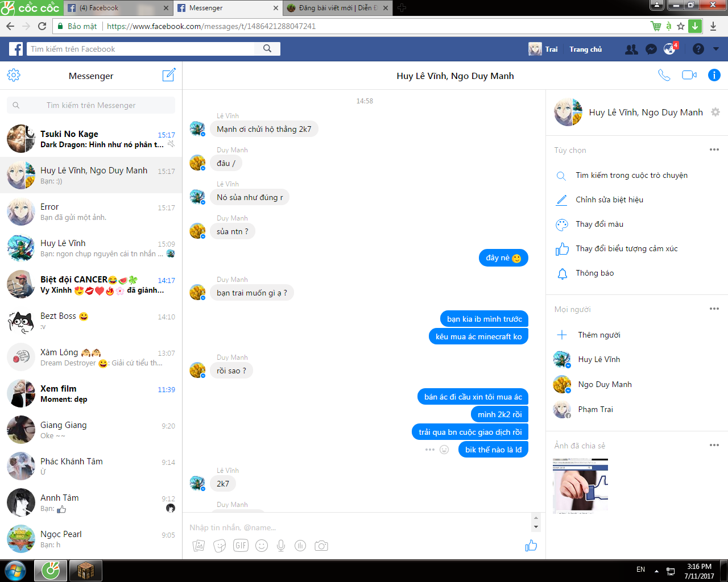The width and height of the screenshot is (728, 582).
Task: Switch to the (4) Facebook browser tab
Action: pyautogui.click(x=117, y=8)
